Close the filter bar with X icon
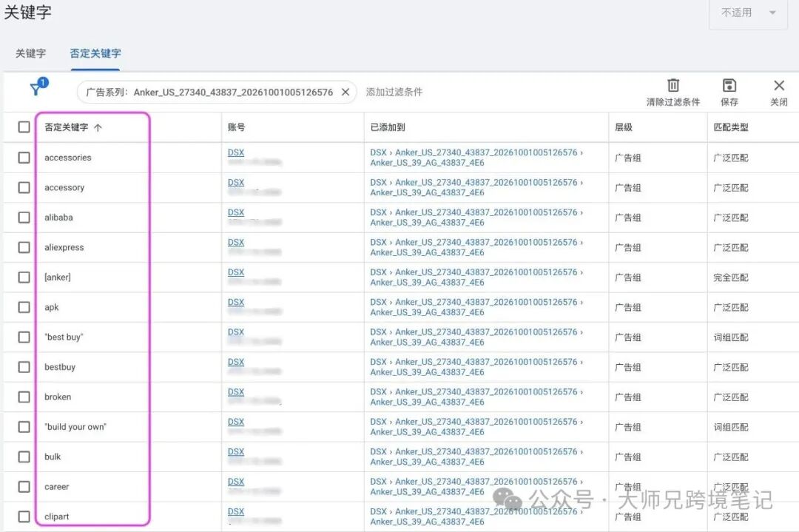This screenshot has height=532, width=799. pos(778,85)
